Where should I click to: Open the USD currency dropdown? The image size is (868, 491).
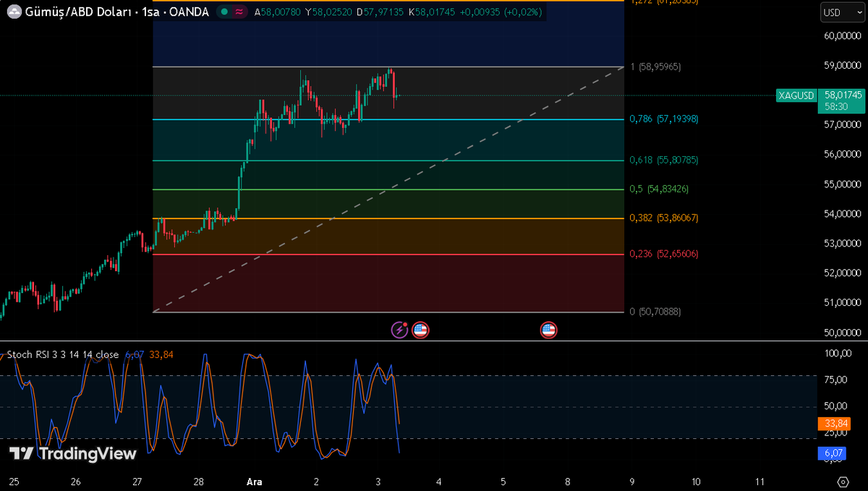pos(842,12)
